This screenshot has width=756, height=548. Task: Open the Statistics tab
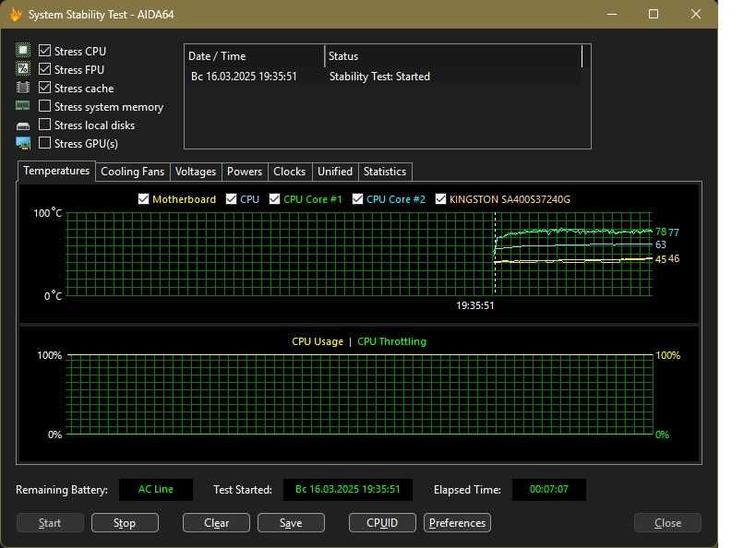tap(384, 172)
